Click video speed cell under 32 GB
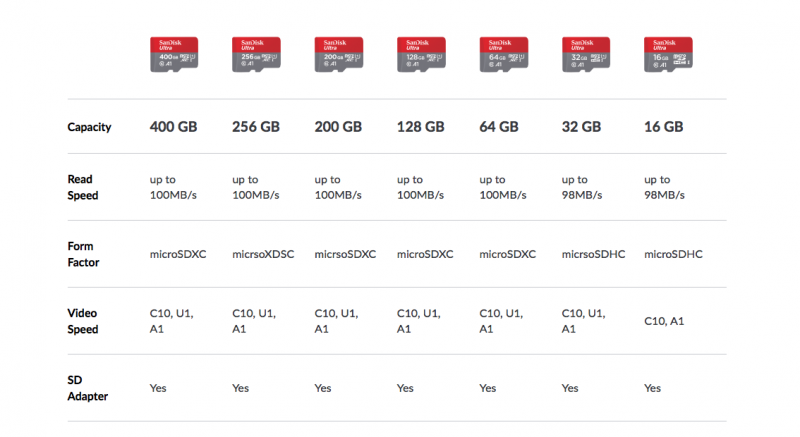 point(584,321)
